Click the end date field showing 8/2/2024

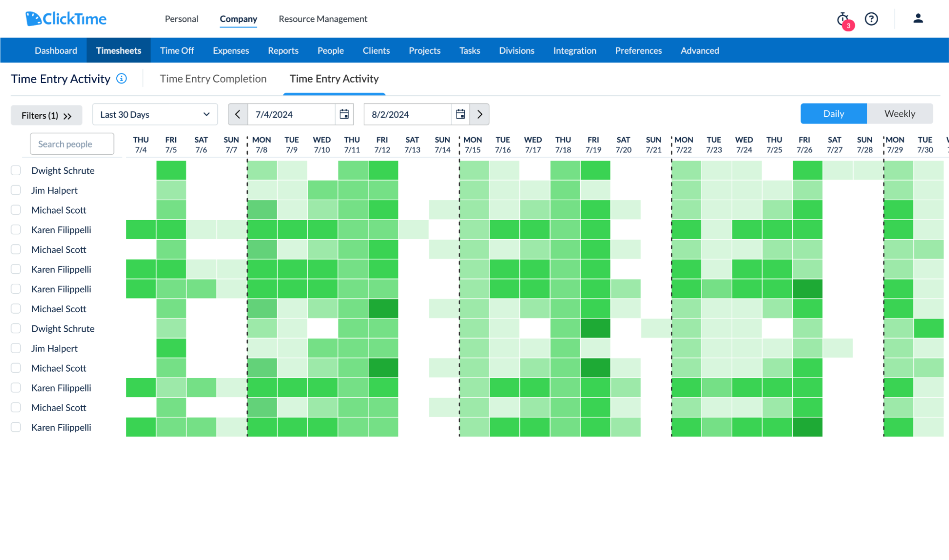[408, 114]
